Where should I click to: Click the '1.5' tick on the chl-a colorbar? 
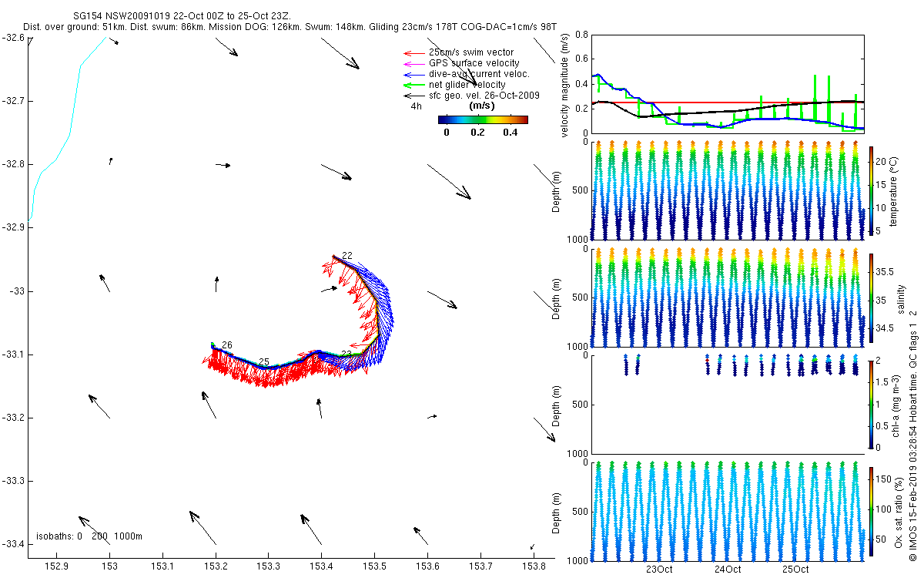tap(882, 381)
